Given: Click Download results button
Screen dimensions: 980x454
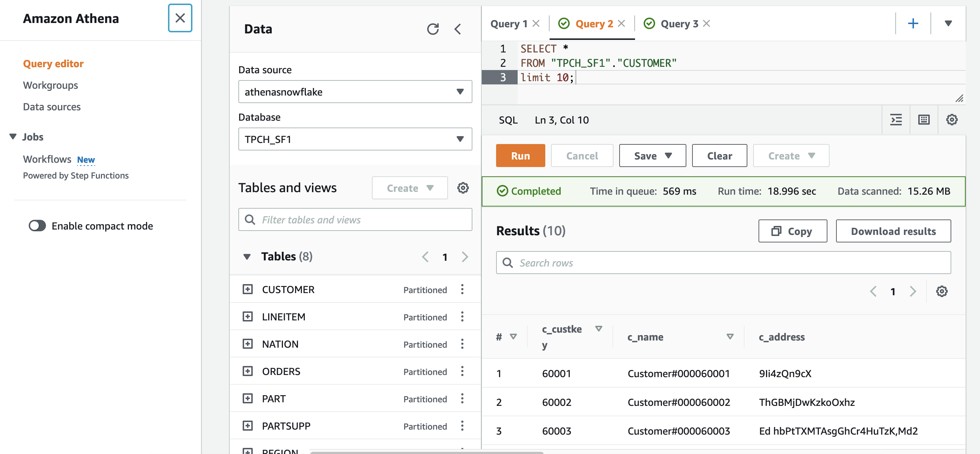Looking at the screenshot, I should coord(893,231).
